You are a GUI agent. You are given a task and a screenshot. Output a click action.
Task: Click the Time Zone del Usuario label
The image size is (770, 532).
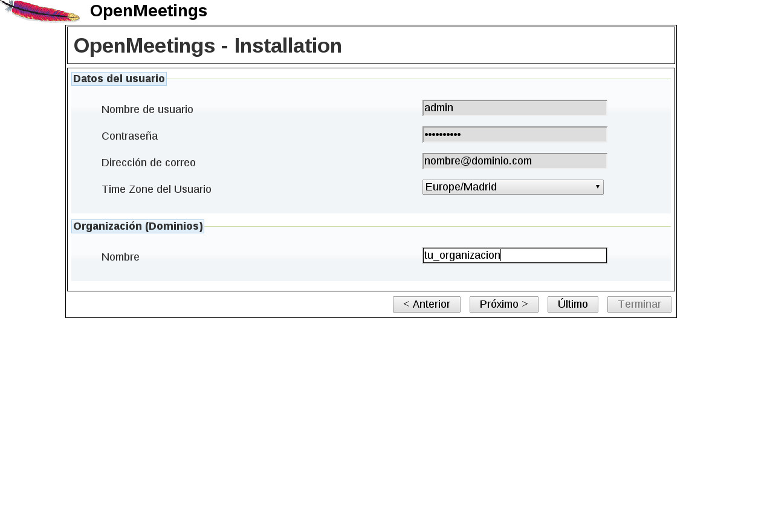click(x=157, y=189)
